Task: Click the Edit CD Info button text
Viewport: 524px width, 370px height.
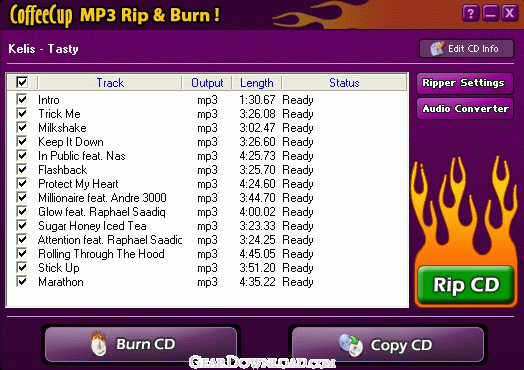Action: coord(473,49)
